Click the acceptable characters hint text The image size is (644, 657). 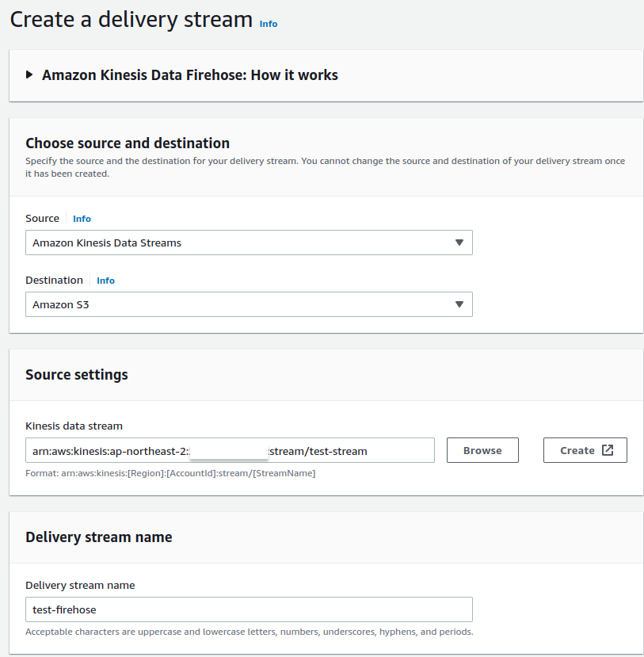pyautogui.click(x=250, y=632)
